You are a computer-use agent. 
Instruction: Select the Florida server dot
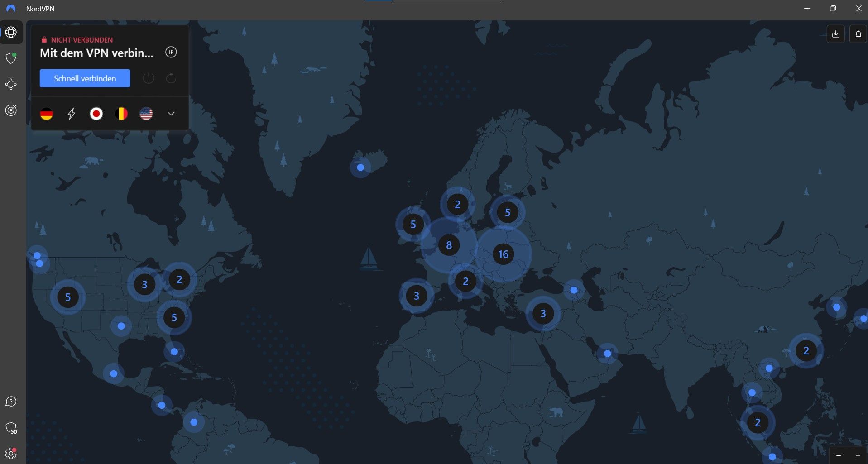pyautogui.click(x=174, y=352)
